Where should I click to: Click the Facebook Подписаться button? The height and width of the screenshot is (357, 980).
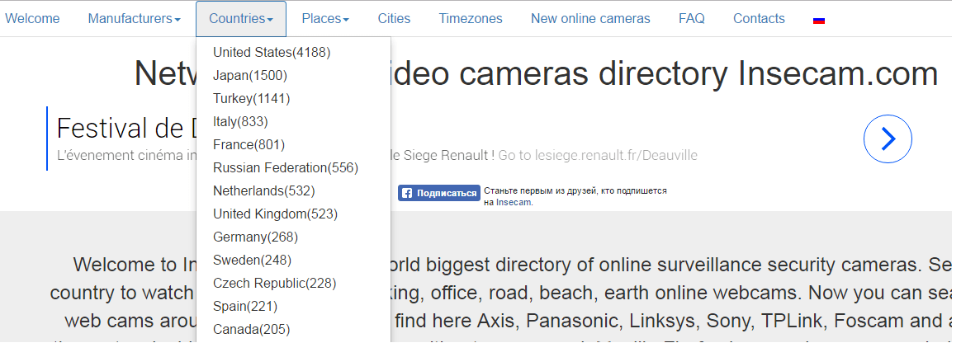[x=438, y=193]
